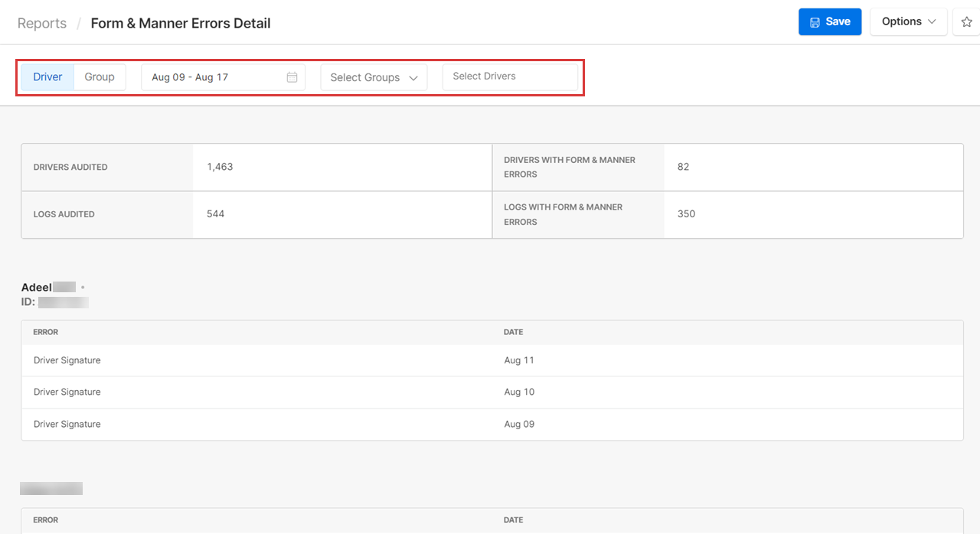The width and height of the screenshot is (980, 534).
Task: Click the ERROR column header in Adeel's table
Action: (x=46, y=333)
